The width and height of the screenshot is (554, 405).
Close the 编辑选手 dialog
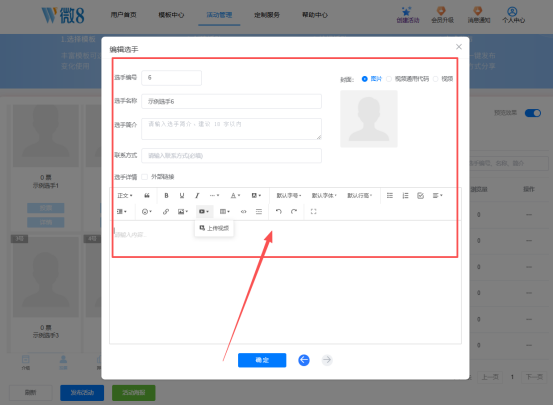click(459, 47)
